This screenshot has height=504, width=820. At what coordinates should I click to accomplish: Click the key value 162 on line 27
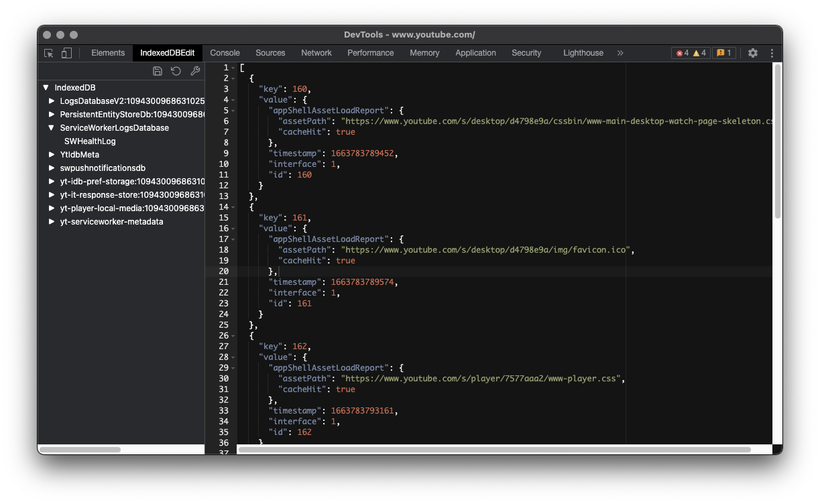[300, 346]
